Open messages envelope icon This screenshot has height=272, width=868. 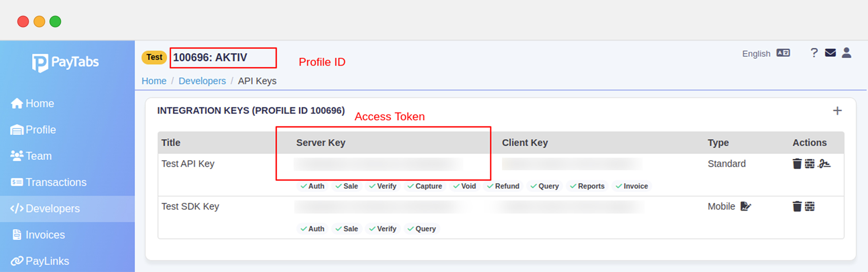(830, 53)
